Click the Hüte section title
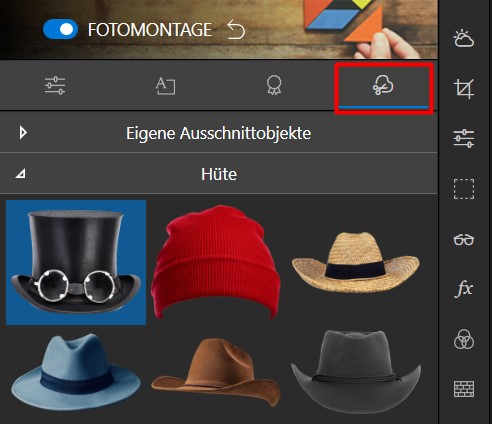492x424 pixels. pyautogui.click(x=219, y=174)
